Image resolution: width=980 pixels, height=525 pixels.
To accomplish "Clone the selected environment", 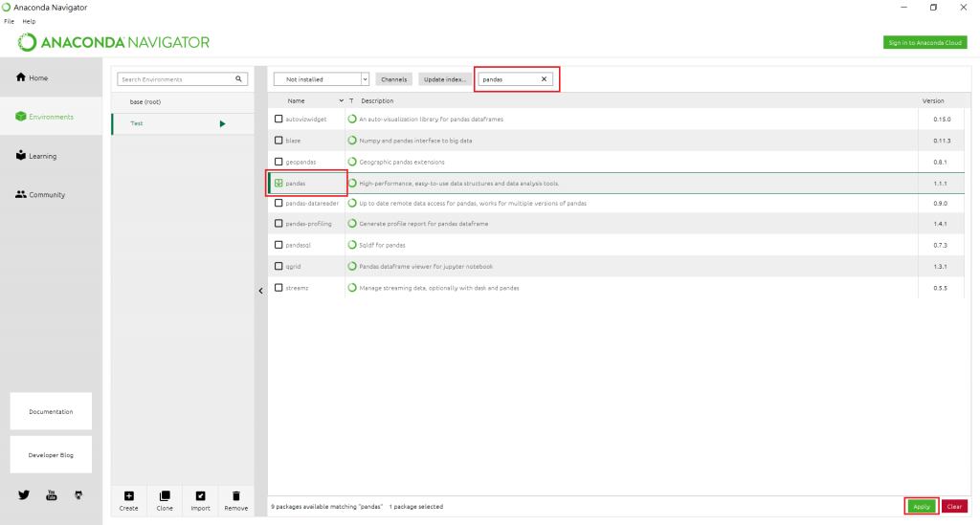I will click(165, 501).
